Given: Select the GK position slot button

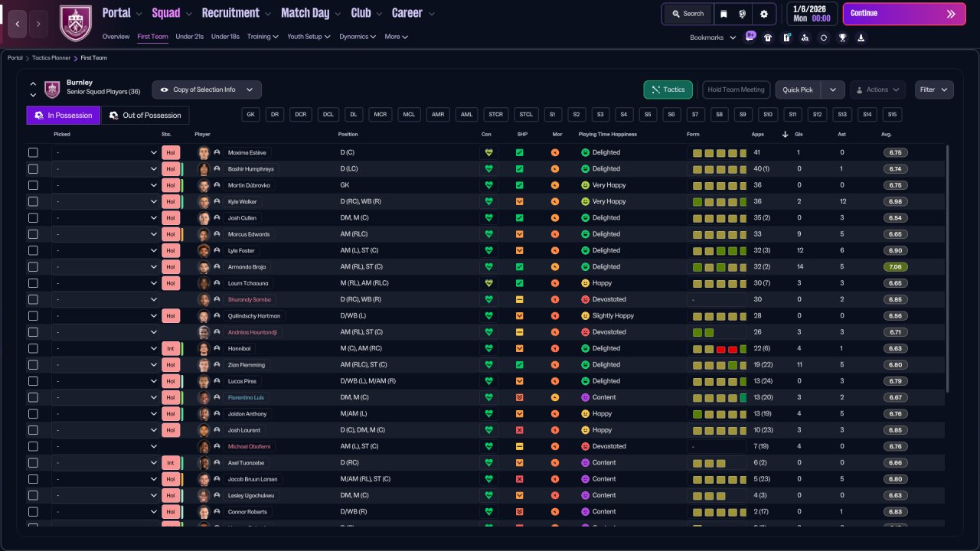Looking at the screenshot, I should (250, 115).
